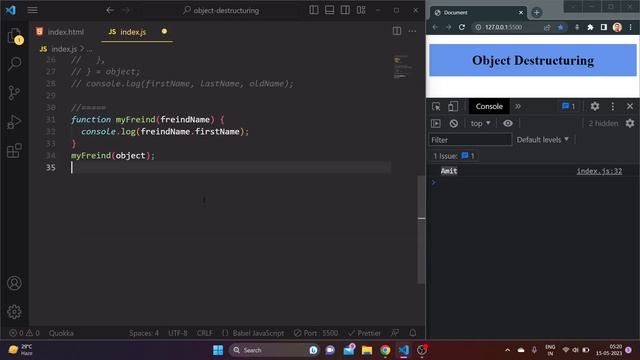The image size is (640, 360).
Task: Open the Extensions view
Action: click(x=14, y=151)
